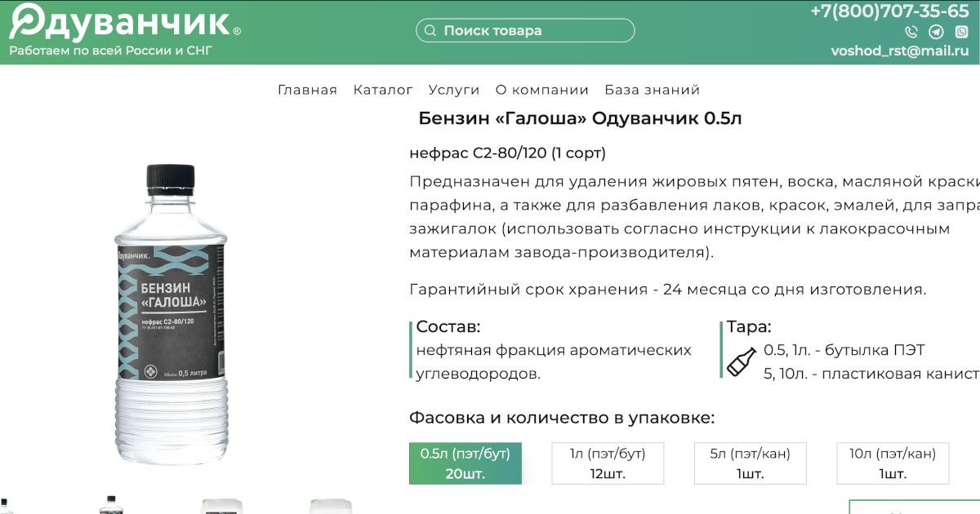
Task: Select the 10л (пэт/кан) 1шт. packaging
Action: point(893,463)
